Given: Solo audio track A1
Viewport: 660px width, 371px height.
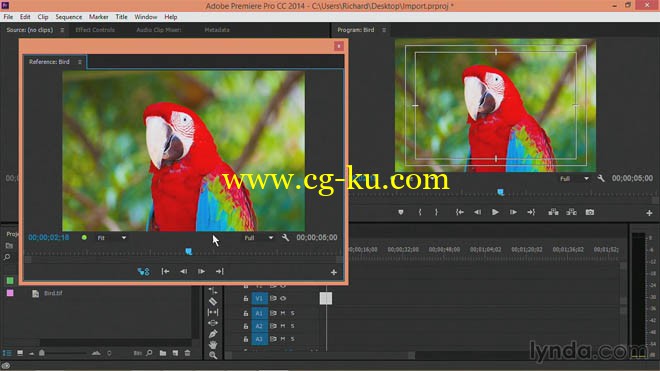Looking at the screenshot, I should [x=293, y=313].
